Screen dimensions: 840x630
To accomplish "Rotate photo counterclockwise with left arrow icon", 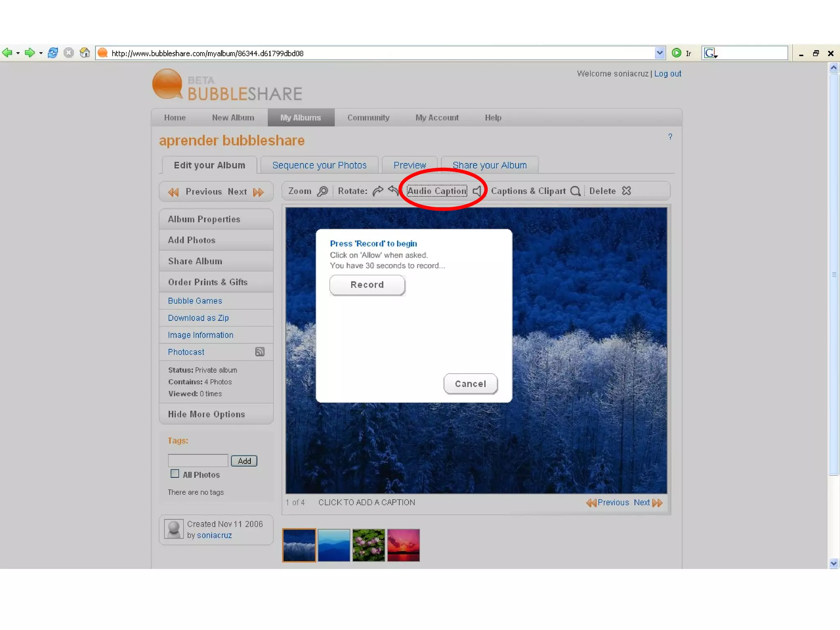I will coord(393,191).
